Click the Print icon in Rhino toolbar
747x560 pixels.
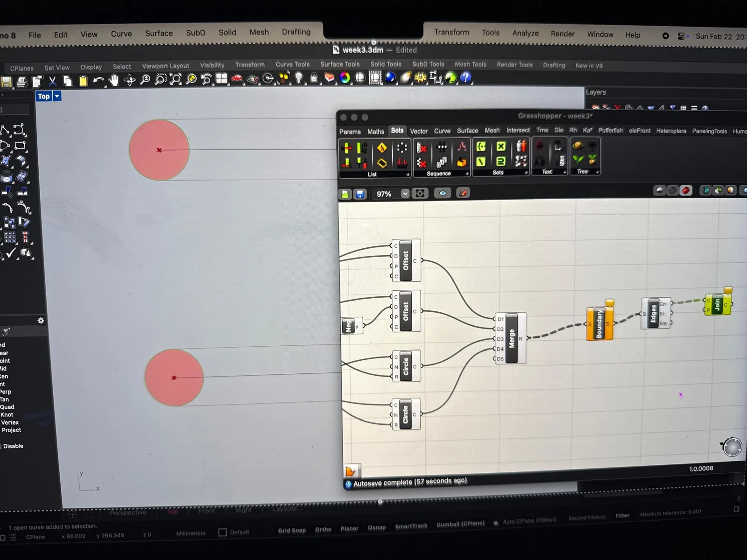tap(21, 82)
